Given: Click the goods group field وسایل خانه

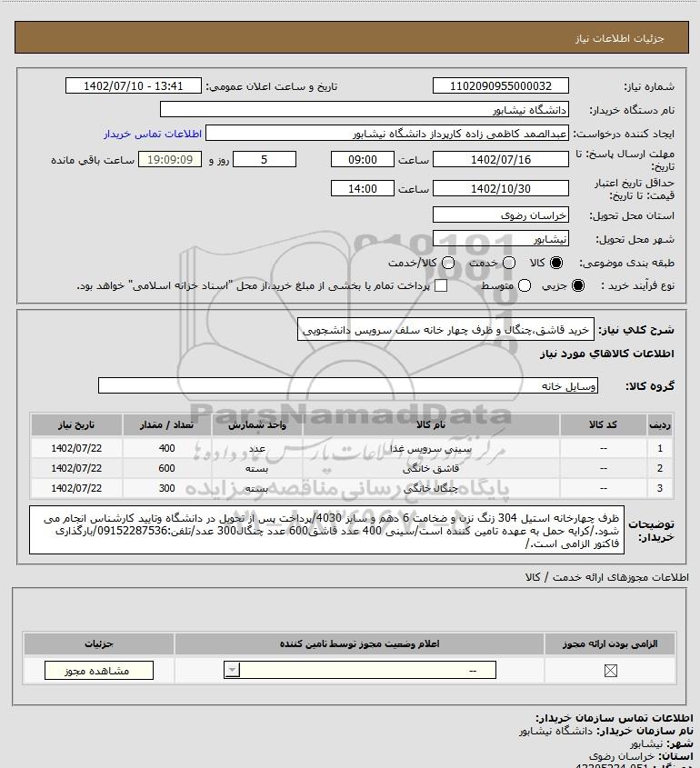Looking at the screenshot, I should click(348, 385).
